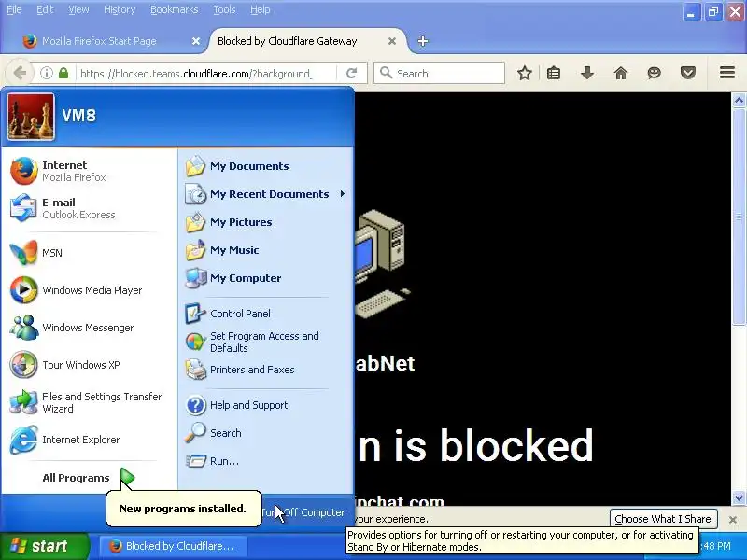747x560 pixels.
Task: Focus the Firefox Search field
Action: coord(439,74)
